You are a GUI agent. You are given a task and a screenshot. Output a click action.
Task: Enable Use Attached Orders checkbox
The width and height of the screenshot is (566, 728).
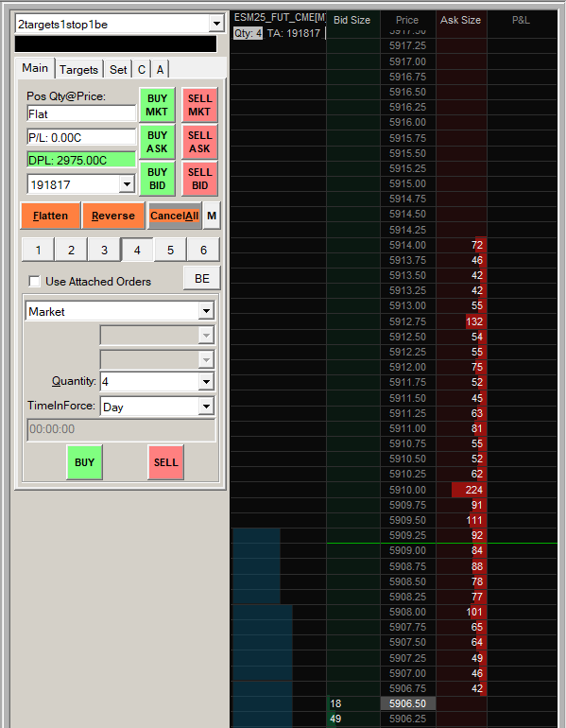[x=34, y=282]
